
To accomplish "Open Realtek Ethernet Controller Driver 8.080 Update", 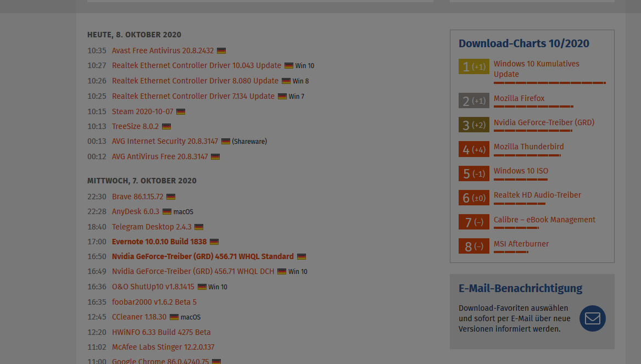I will tap(195, 81).
